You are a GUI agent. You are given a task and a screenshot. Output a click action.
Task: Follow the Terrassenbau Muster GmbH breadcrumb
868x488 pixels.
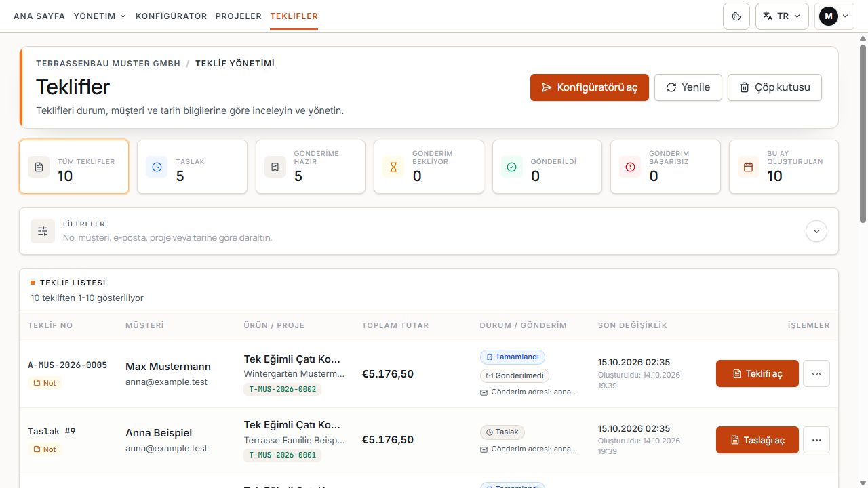click(108, 64)
